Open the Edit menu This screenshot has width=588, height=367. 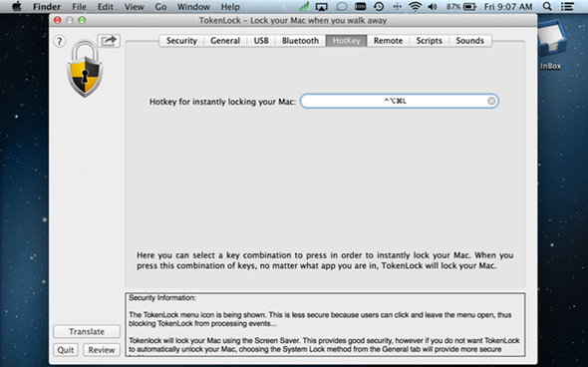click(x=106, y=7)
